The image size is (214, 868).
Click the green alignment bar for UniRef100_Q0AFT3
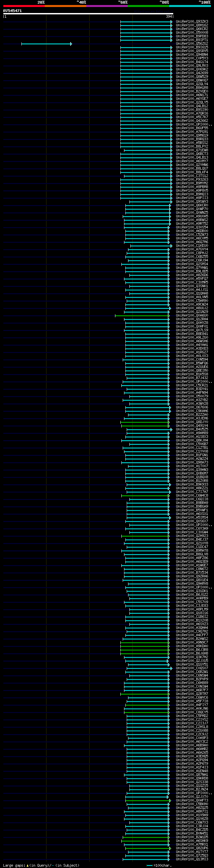coord(148,801)
